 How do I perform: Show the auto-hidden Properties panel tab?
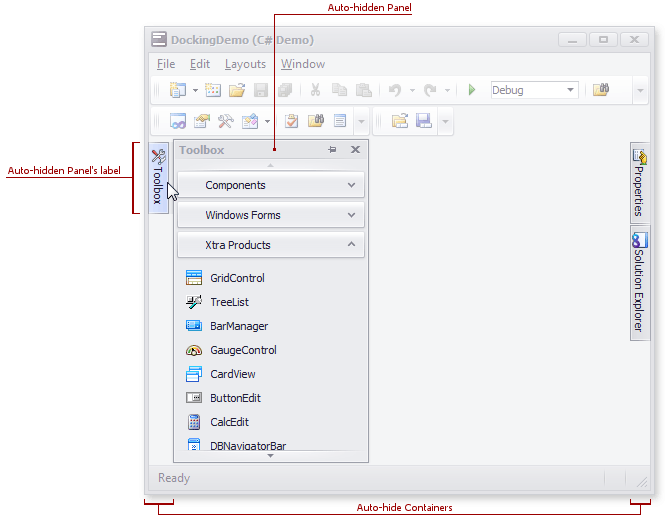(x=640, y=183)
